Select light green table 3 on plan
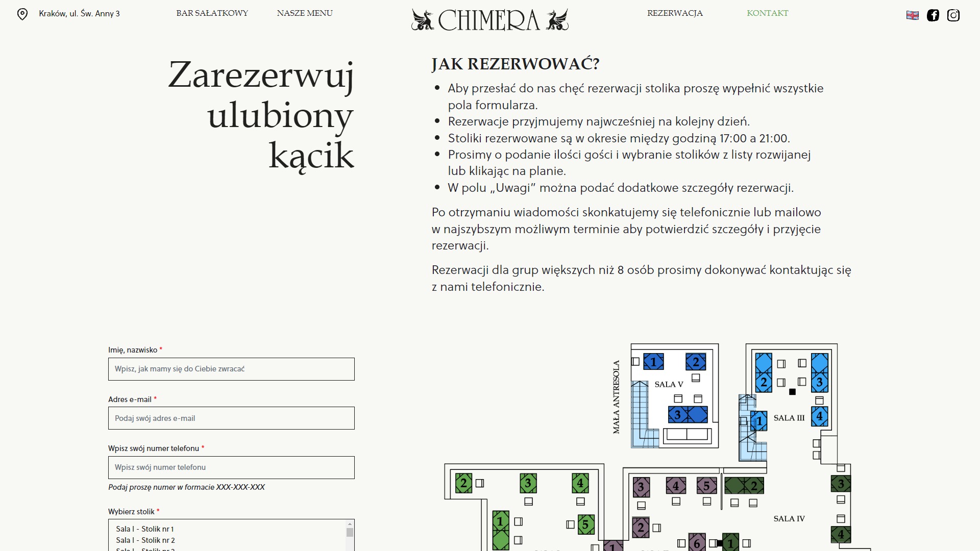The height and width of the screenshot is (551, 980). click(x=528, y=483)
